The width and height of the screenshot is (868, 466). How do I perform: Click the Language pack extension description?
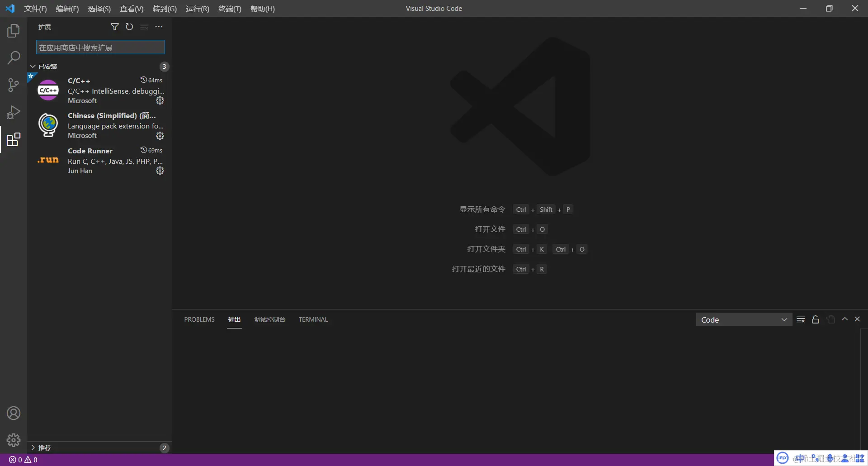pyautogui.click(x=116, y=126)
